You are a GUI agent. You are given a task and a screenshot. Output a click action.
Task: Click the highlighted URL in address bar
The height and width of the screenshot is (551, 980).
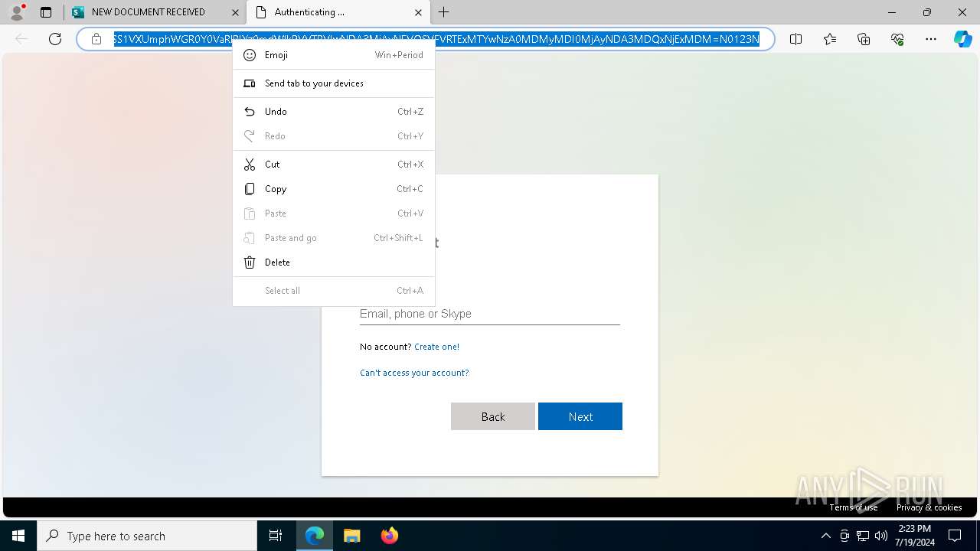[436, 39]
